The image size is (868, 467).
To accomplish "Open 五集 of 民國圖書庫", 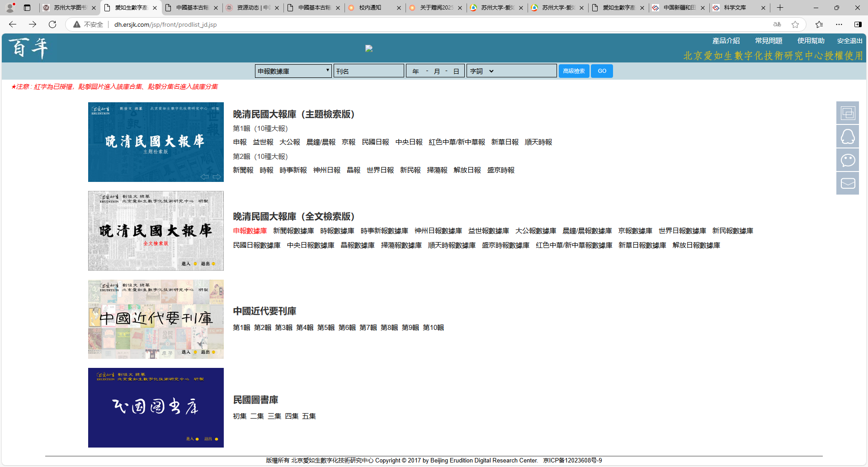I will 309,416.
